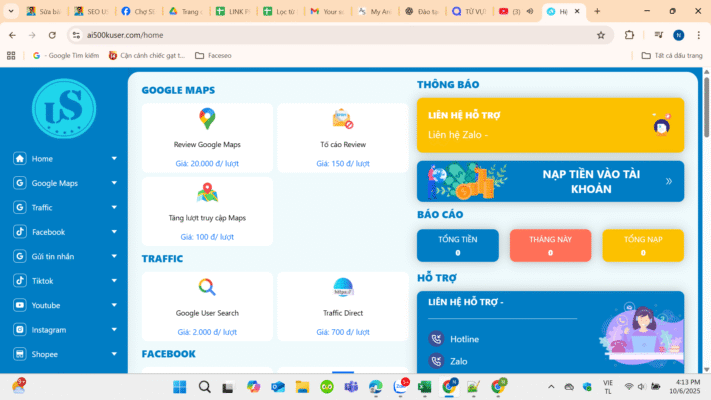Open the Gửi tin nhắn sidebar menu
This screenshot has height=400, width=711.
(x=52, y=256)
